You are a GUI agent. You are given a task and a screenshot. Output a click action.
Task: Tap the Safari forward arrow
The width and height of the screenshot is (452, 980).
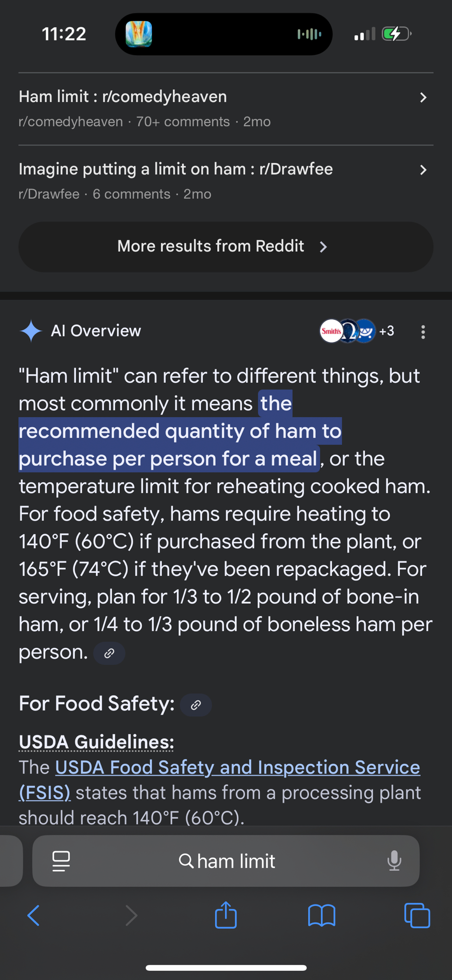coord(131,915)
